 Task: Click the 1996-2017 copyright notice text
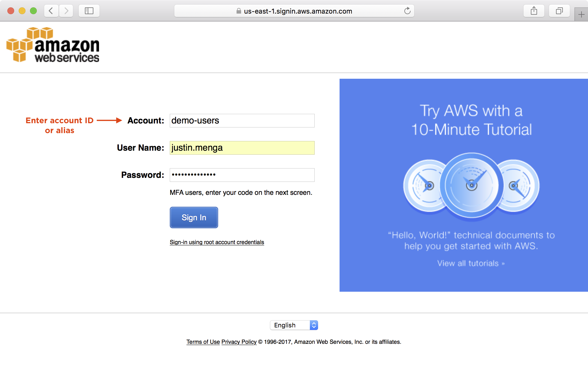click(x=330, y=342)
